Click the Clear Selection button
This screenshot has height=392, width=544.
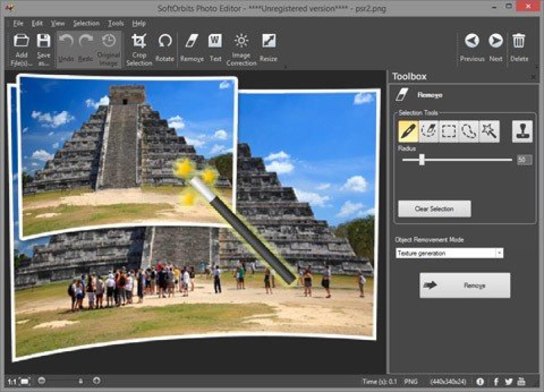click(434, 209)
